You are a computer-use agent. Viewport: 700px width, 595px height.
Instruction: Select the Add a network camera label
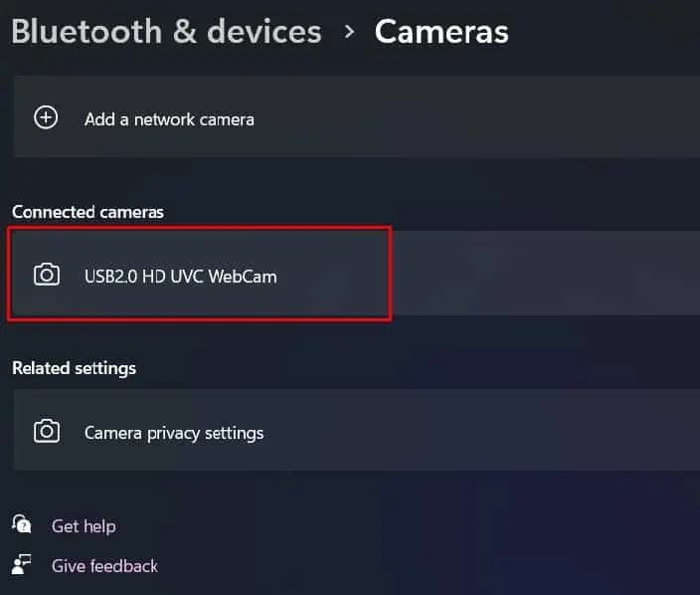point(169,119)
